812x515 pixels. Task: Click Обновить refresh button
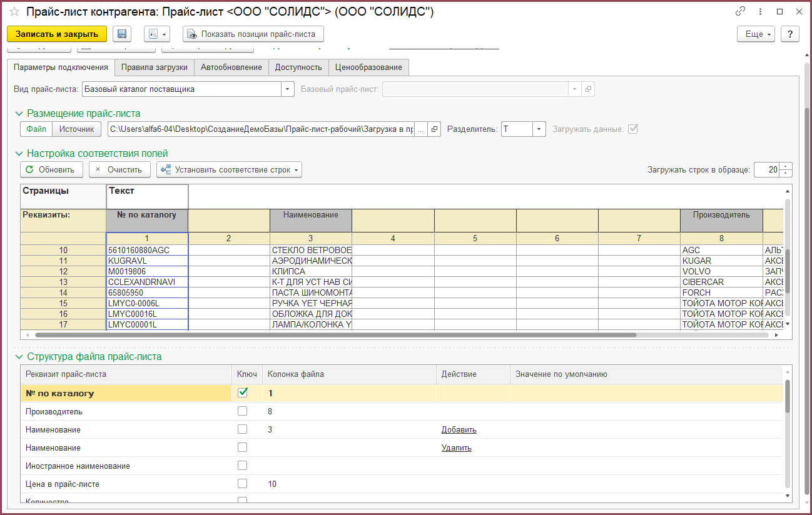coord(52,169)
